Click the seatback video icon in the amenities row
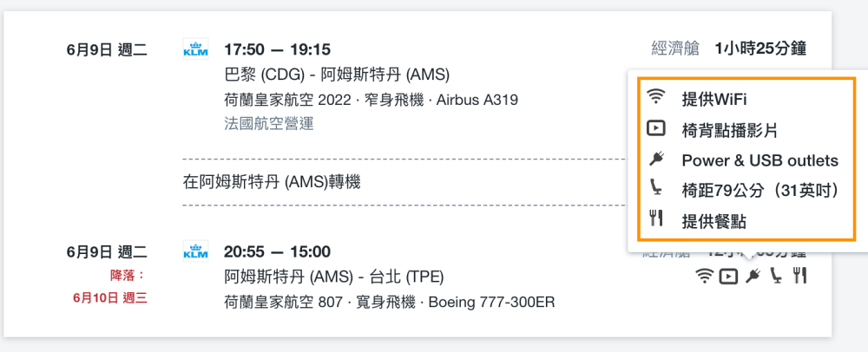This screenshot has width=868, height=352. [x=728, y=275]
